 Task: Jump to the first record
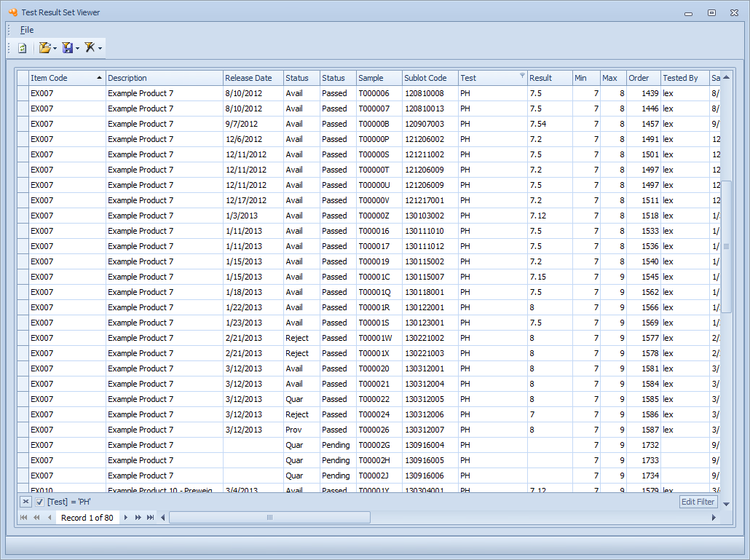23,517
